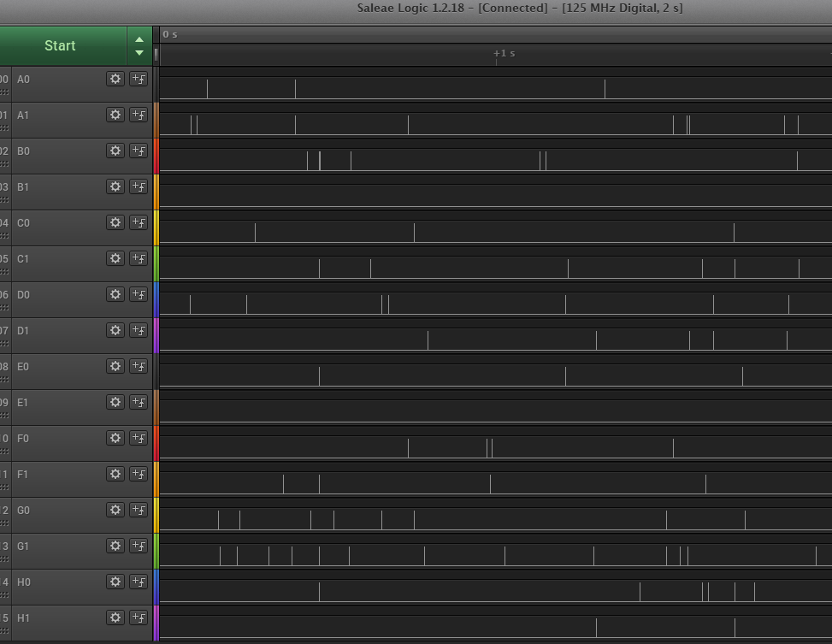Set trigger edge for channel D1
832x644 pixels.
pos(139,330)
